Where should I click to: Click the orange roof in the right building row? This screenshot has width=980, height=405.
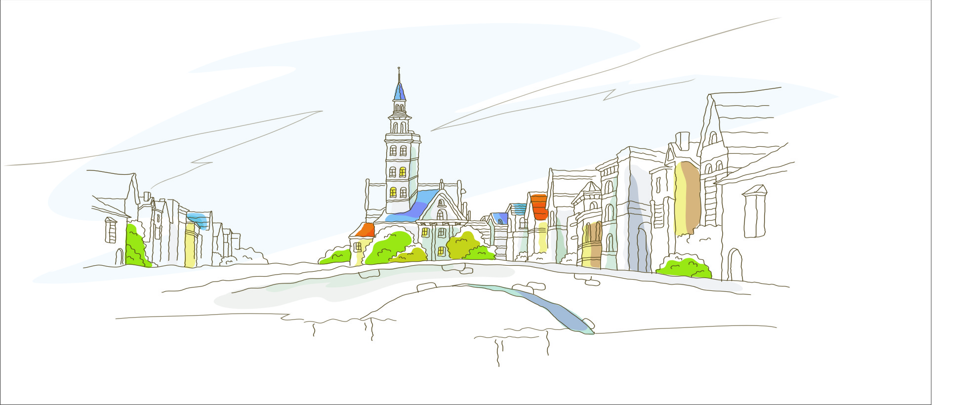[x=539, y=206]
